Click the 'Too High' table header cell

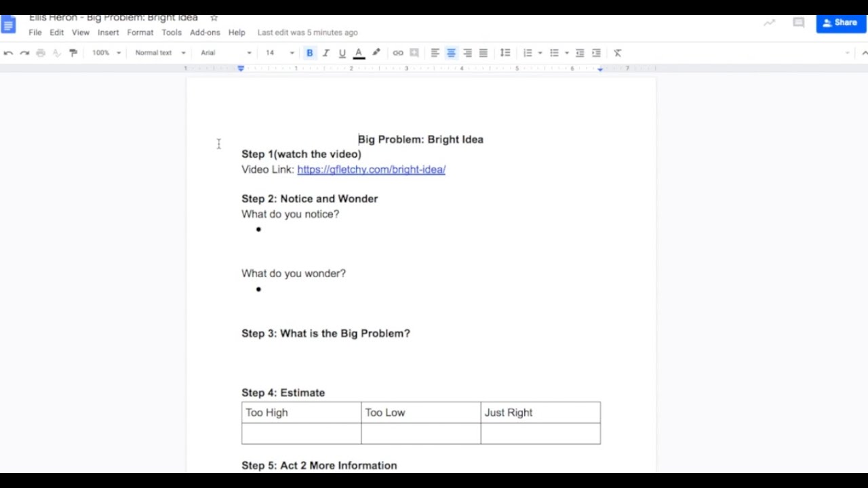[301, 413]
